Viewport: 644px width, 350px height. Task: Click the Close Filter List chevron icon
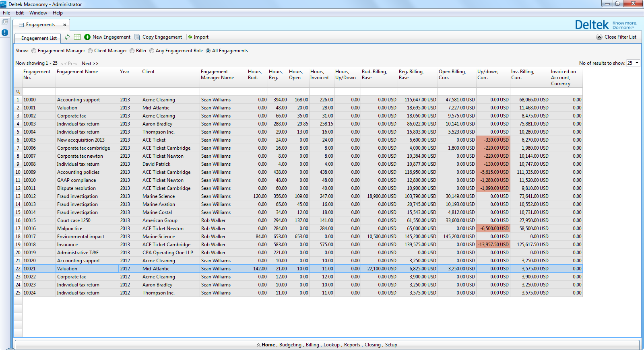pyautogui.click(x=599, y=37)
